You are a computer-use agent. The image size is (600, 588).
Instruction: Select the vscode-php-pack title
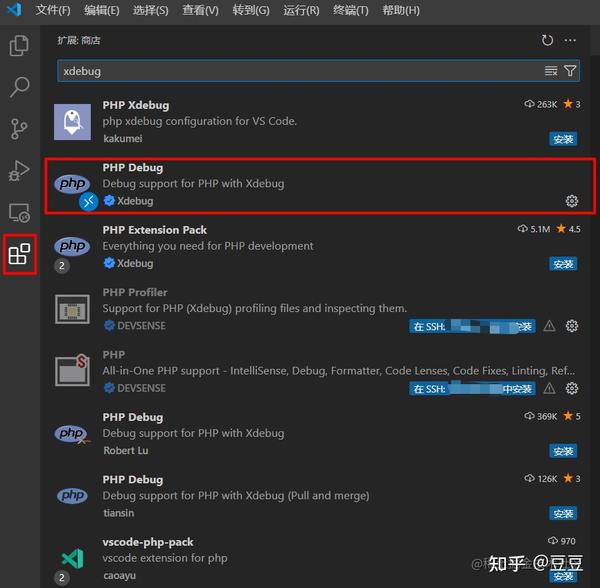point(148,542)
